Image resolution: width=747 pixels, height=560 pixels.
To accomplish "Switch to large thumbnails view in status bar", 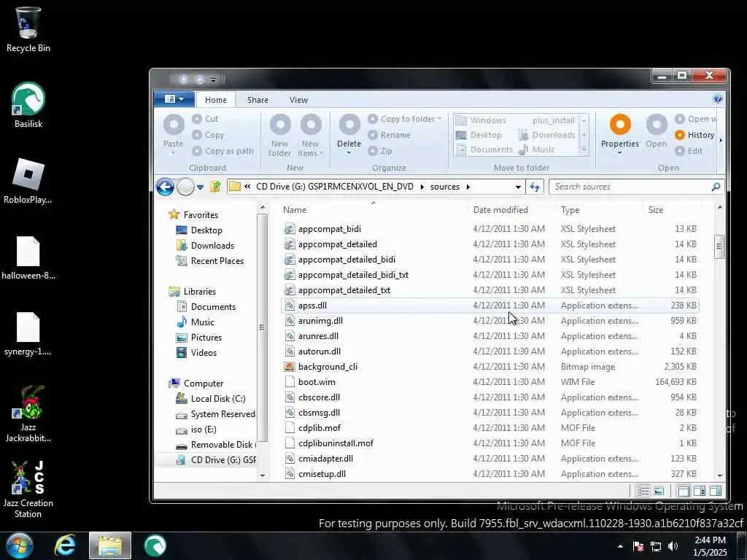I will pos(659,491).
